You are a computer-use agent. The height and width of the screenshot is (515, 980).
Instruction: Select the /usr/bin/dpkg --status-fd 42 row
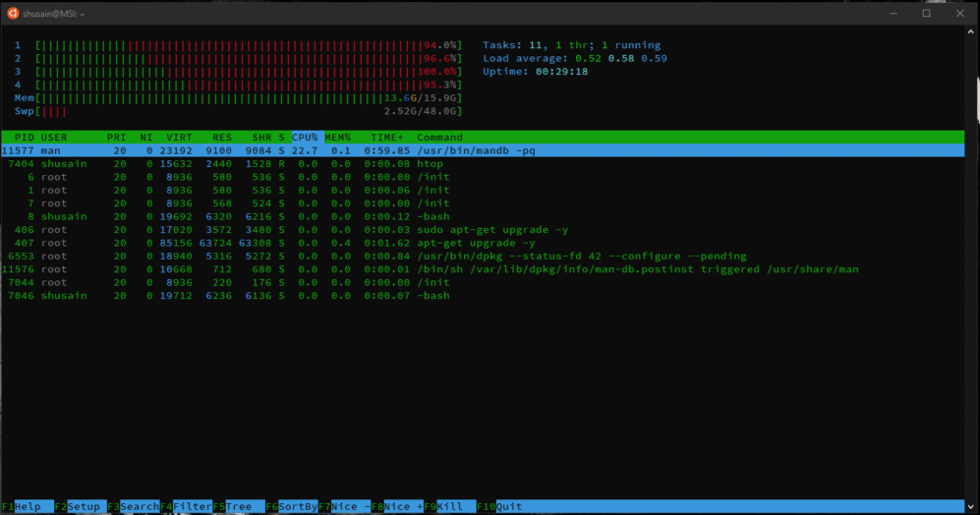pyautogui.click(x=483, y=256)
